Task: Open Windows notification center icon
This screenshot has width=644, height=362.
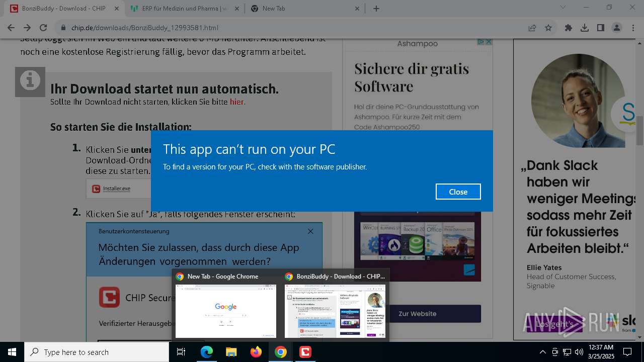Action: 628,352
